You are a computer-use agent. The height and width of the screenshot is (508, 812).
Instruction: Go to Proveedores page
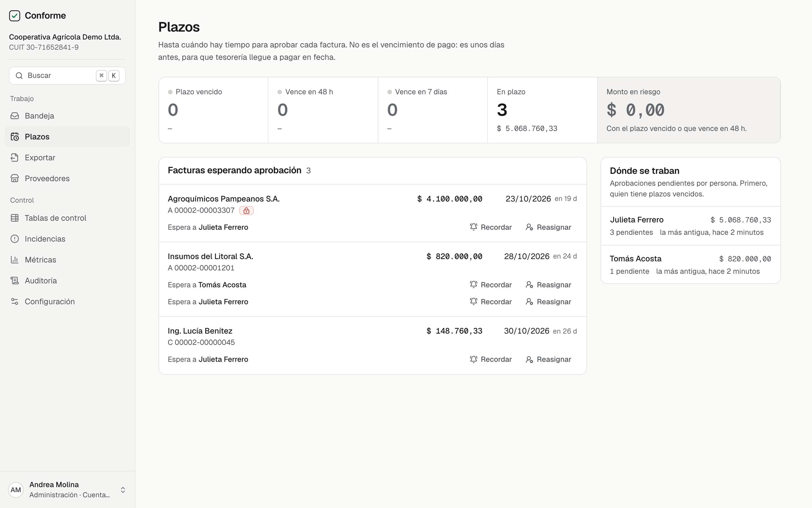67,178
